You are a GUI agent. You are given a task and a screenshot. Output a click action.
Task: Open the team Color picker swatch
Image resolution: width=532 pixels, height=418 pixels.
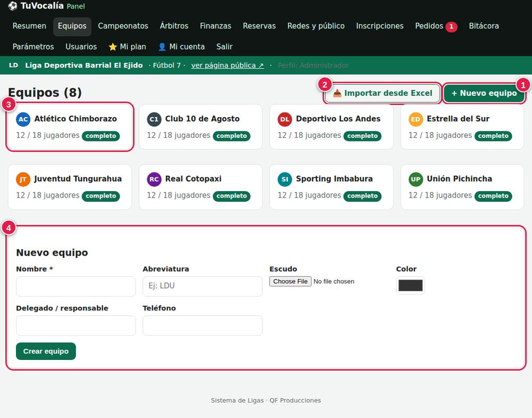coord(410,285)
